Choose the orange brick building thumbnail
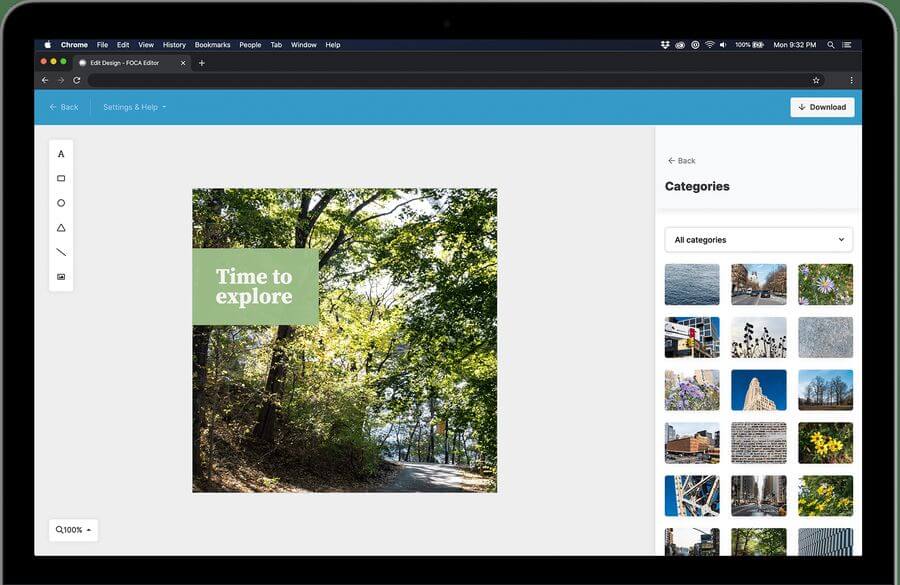The height and width of the screenshot is (585, 900). pyautogui.click(x=692, y=443)
